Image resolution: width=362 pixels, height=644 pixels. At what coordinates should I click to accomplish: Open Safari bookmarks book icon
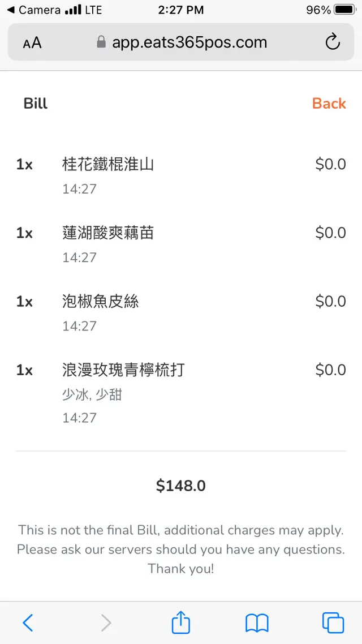(x=256, y=623)
